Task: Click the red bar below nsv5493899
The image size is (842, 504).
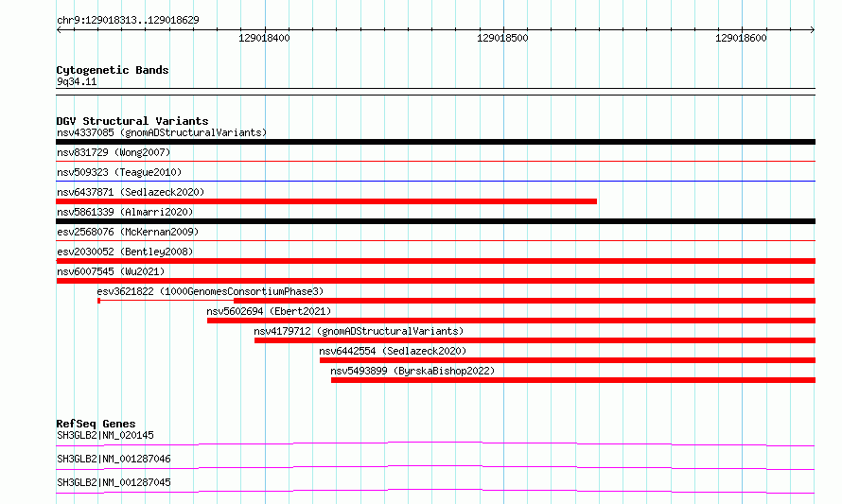Action: 573,380
